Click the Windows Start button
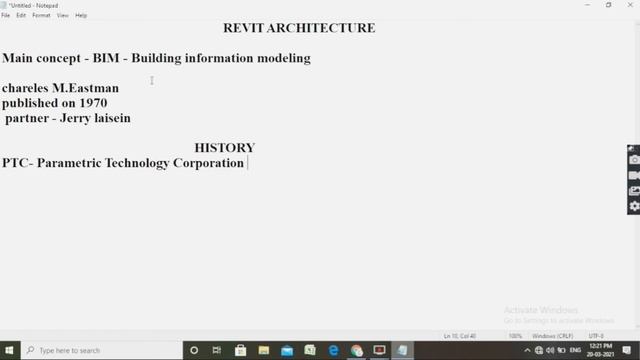640x360 pixels. pyautogui.click(x=9, y=350)
